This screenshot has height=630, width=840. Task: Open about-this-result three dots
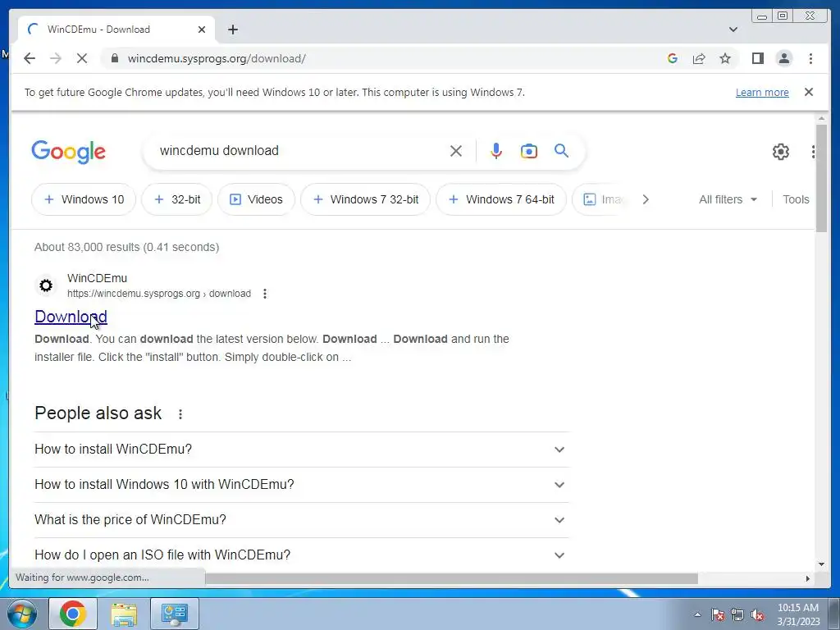coord(265,294)
